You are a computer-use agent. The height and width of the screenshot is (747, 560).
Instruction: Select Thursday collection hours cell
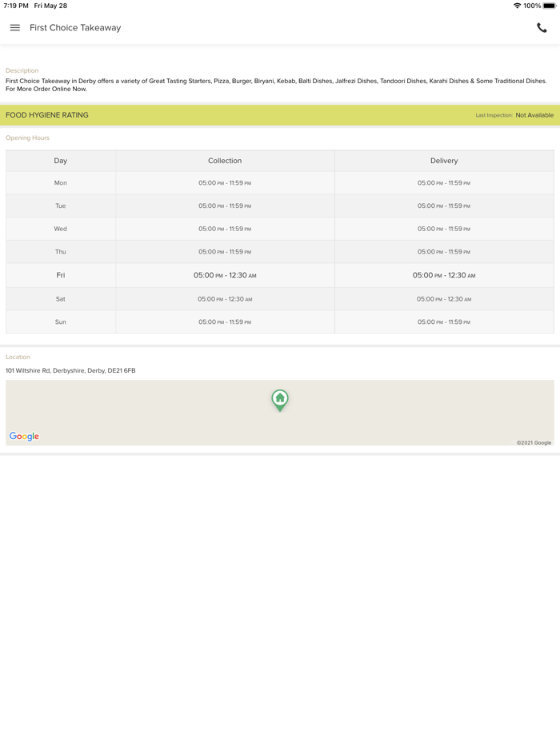click(225, 252)
